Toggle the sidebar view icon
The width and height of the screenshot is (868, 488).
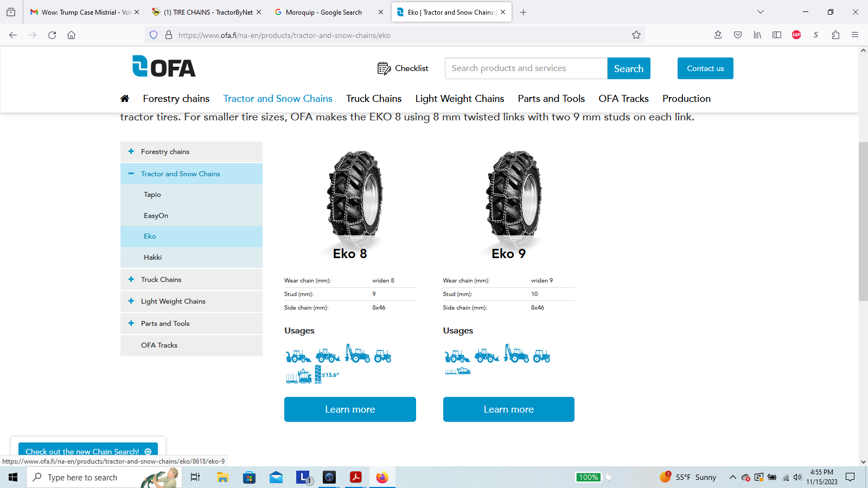click(777, 35)
